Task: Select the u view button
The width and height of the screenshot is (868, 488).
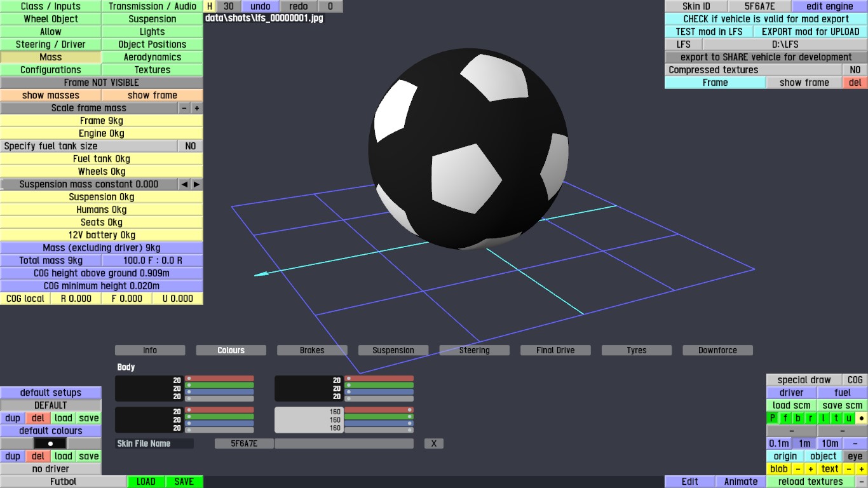Action: [x=849, y=418]
